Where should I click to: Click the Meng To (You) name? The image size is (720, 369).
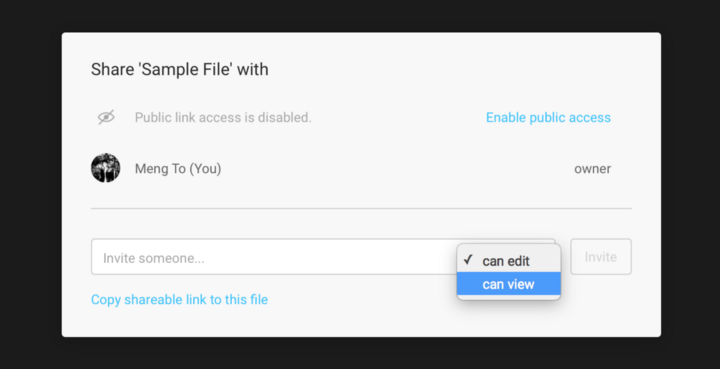click(x=178, y=169)
